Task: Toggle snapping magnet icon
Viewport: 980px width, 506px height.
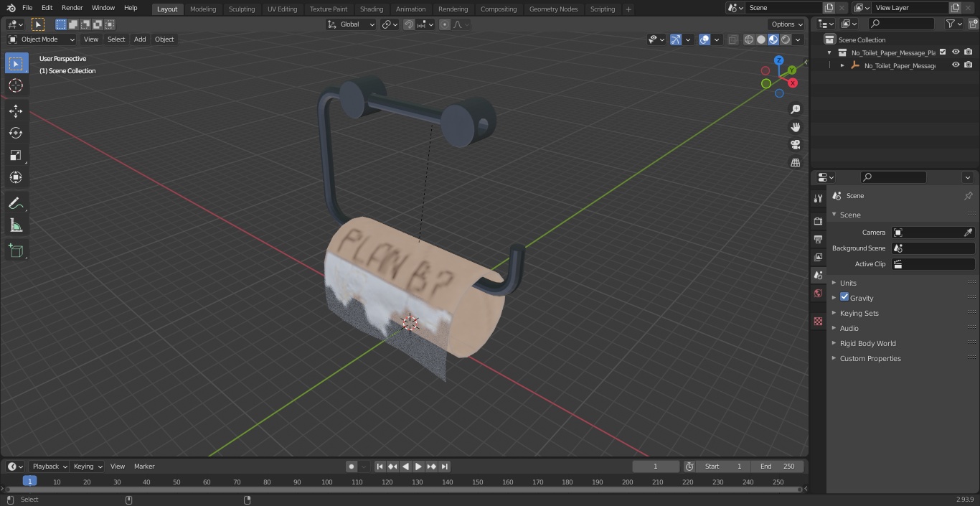Action: pos(409,24)
